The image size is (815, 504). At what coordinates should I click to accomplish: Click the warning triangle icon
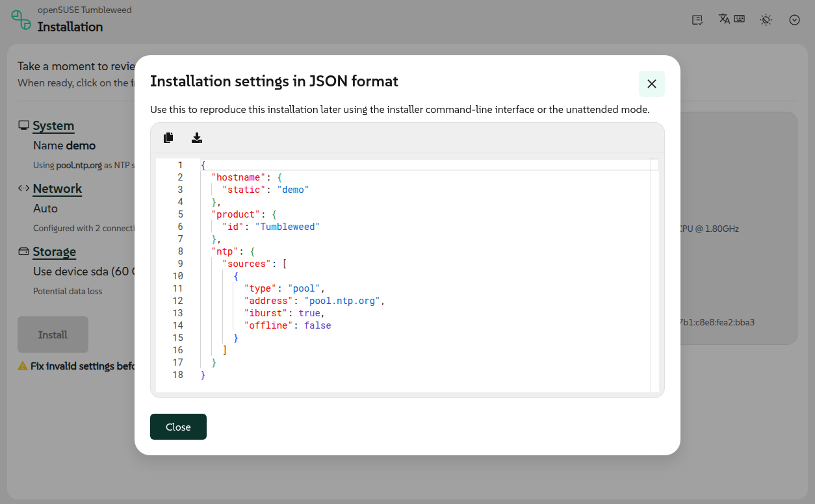pos(23,366)
